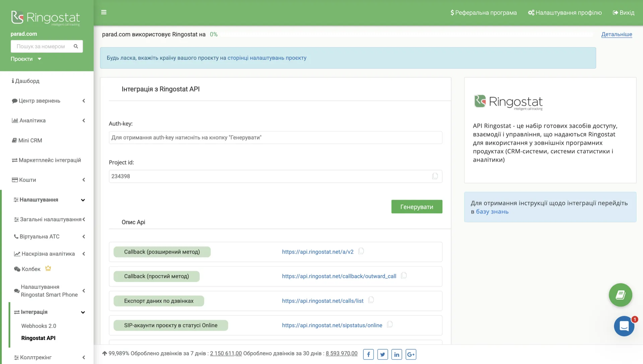Open the Проєкти dropdown
The image size is (643, 364).
pyautogui.click(x=26, y=59)
